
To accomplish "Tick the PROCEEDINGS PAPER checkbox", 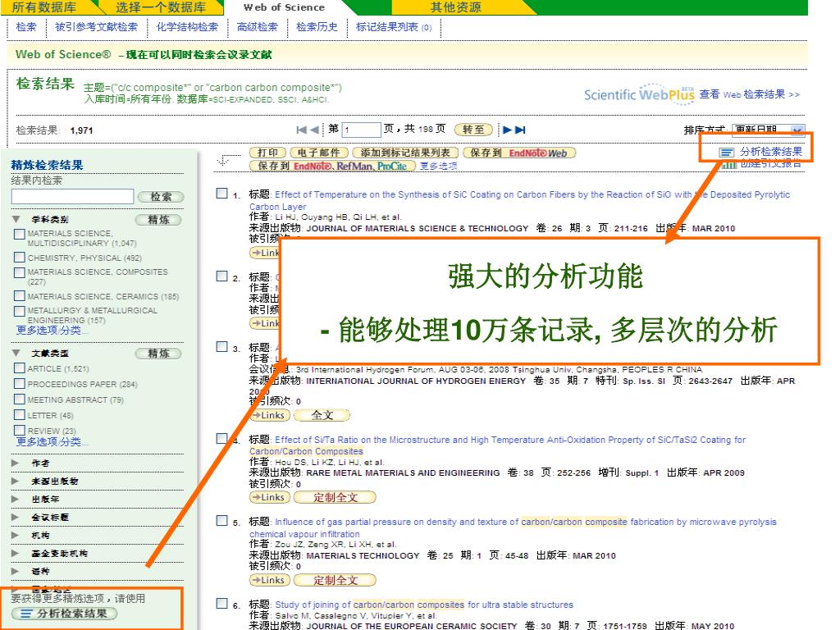I will pos(20,384).
